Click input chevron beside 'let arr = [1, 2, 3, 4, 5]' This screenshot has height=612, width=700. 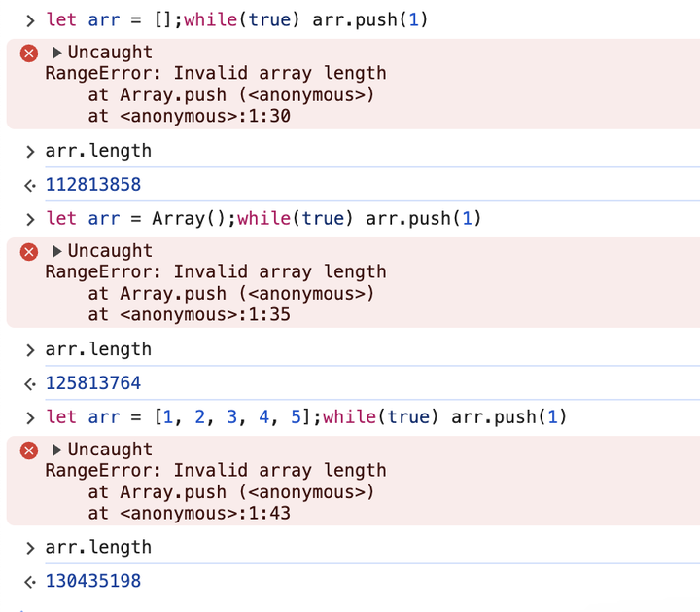pos(30,417)
